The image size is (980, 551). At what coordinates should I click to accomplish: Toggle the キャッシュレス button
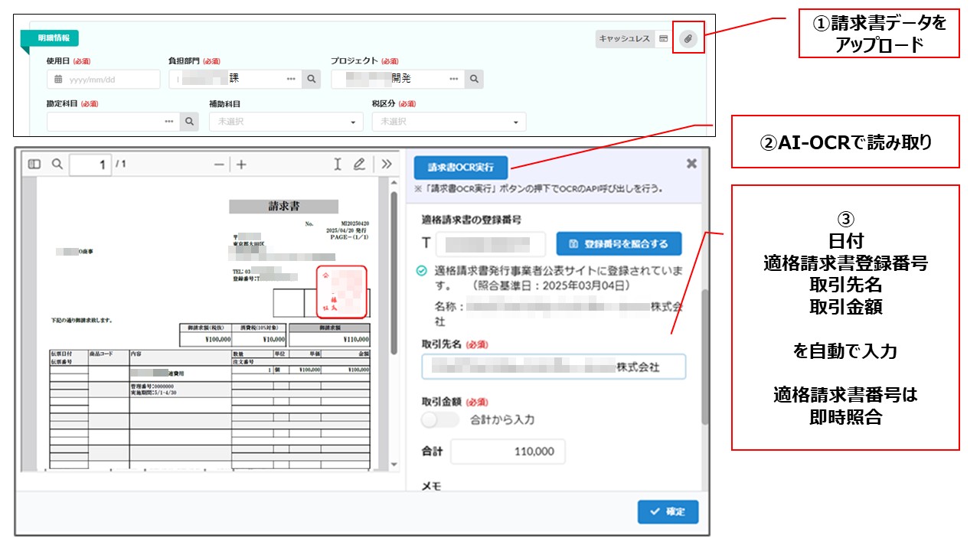(624, 38)
